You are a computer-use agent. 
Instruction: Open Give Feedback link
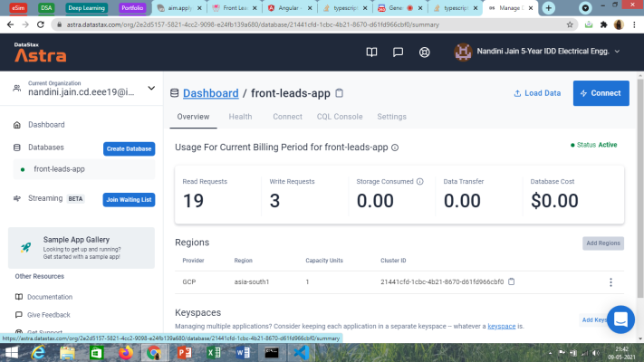pyautogui.click(x=49, y=315)
